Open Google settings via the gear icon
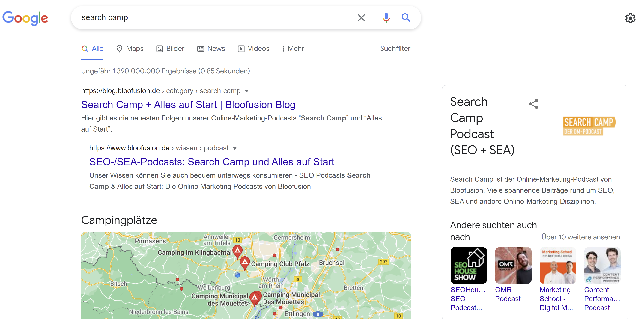This screenshot has height=319, width=644. [x=630, y=18]
